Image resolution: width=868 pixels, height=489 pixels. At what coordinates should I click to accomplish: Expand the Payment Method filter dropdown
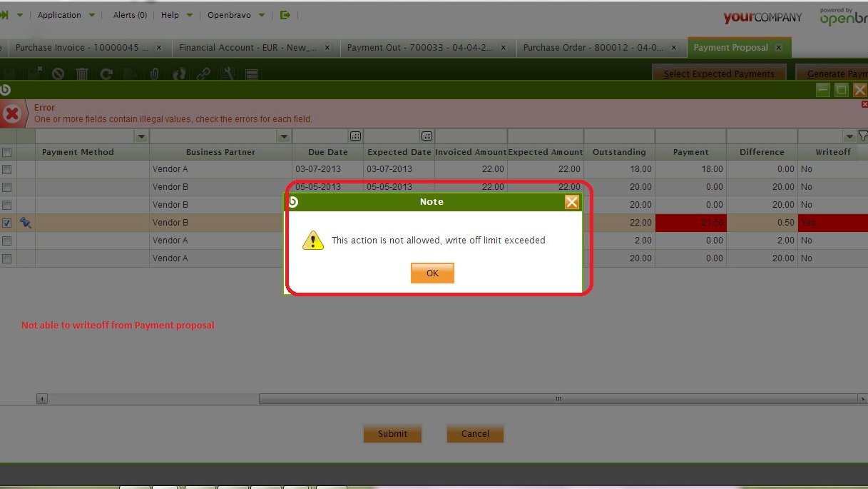pyautogui.click(x=141, y=136)
